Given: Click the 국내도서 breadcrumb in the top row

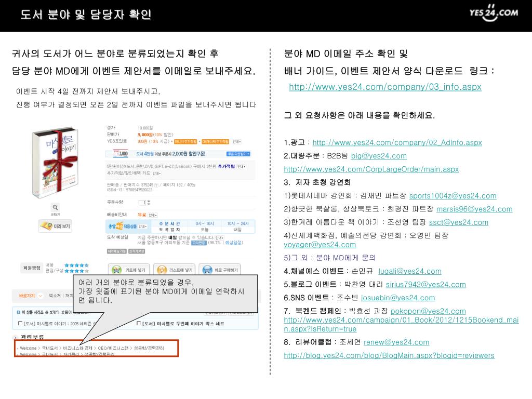Looking at the screenshot, I should [x=49, y=348].
